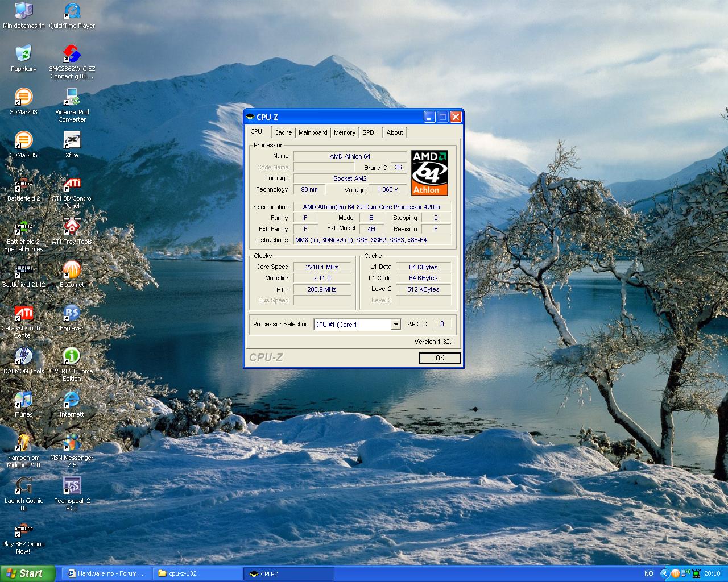Expand the Processor Selection dropdown
728x582 pixels.
pos(396,325)
